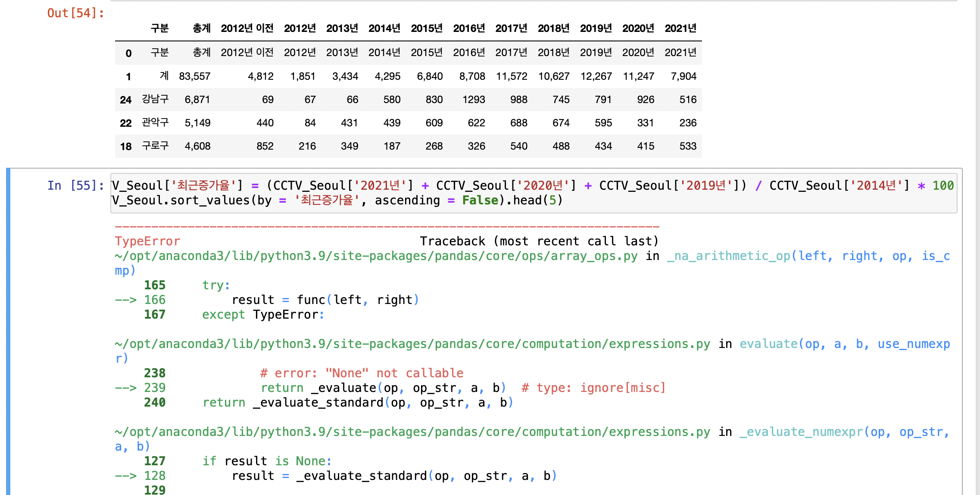
Task: Click the 6,871 total for 강남구
Action: [x=197, y=100]
